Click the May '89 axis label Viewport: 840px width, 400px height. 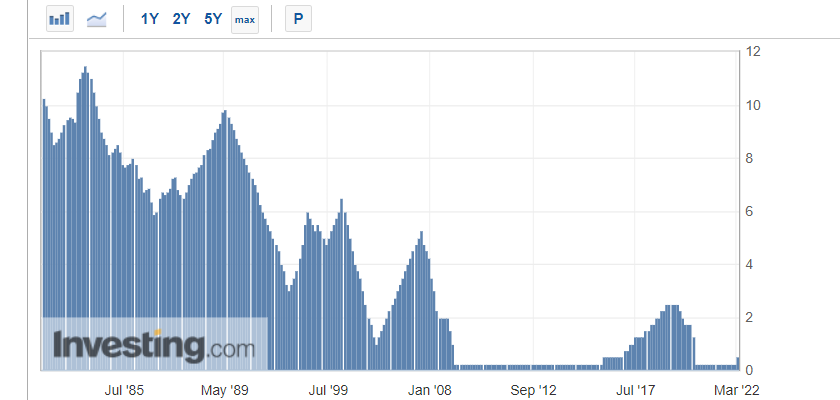(x=223, y=390)
